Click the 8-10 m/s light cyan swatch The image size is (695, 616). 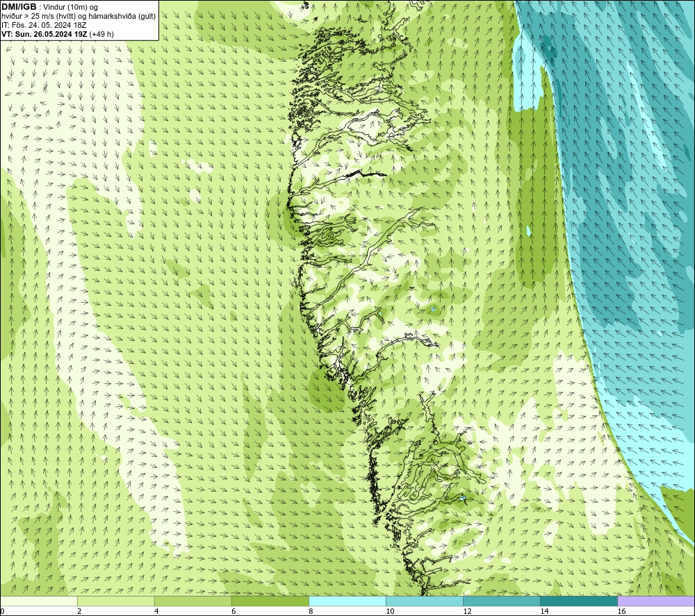pyautogui.click(x=347, y=601)
